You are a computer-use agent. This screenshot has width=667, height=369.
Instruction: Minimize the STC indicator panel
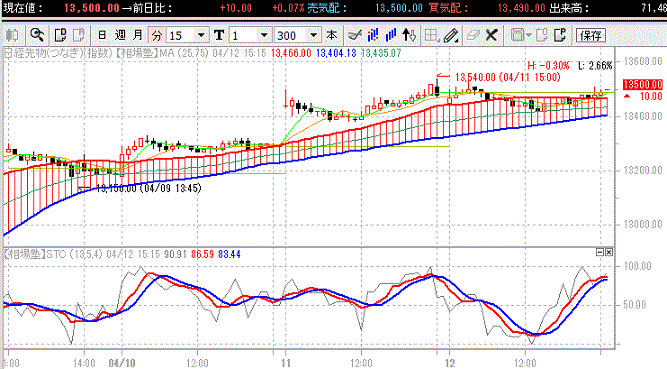[x=600, y=252]
